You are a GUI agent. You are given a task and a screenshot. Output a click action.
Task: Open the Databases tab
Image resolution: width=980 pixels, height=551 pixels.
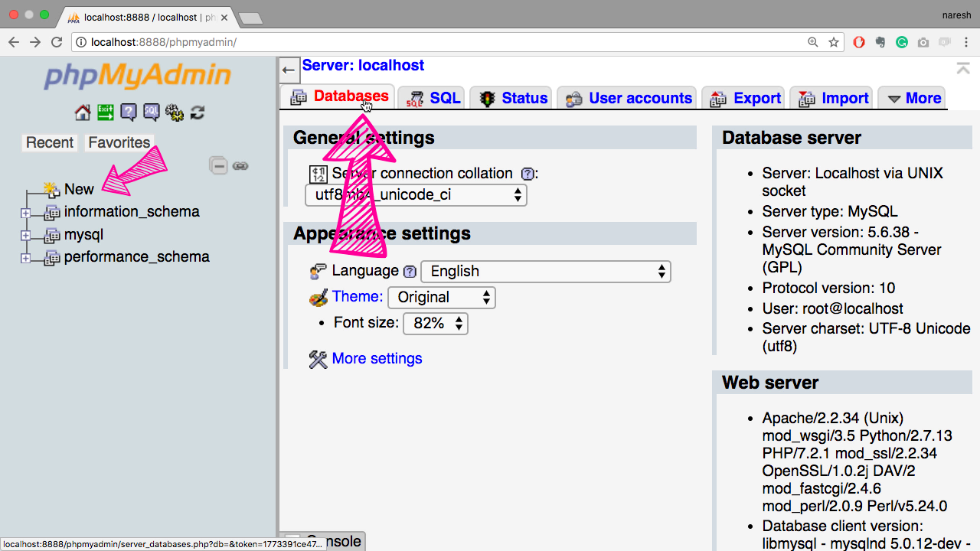tap(339, 97)
